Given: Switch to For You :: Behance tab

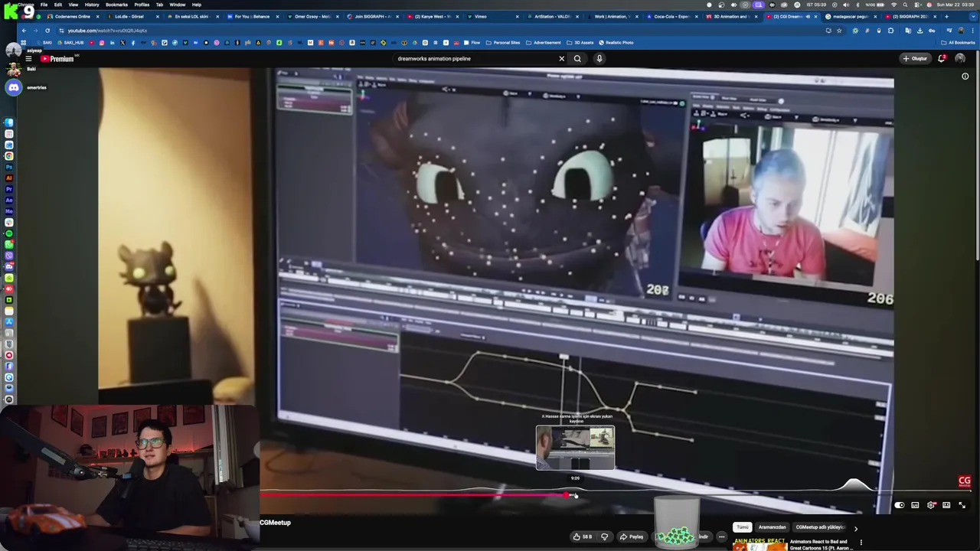Looking at the screenshot, I should point(252,16).
